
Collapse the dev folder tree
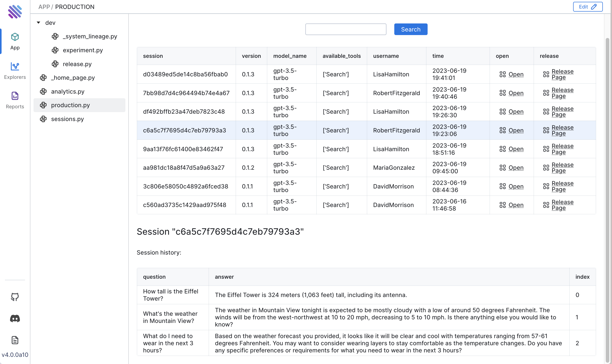pyautogui.click(x=38, y=23)
